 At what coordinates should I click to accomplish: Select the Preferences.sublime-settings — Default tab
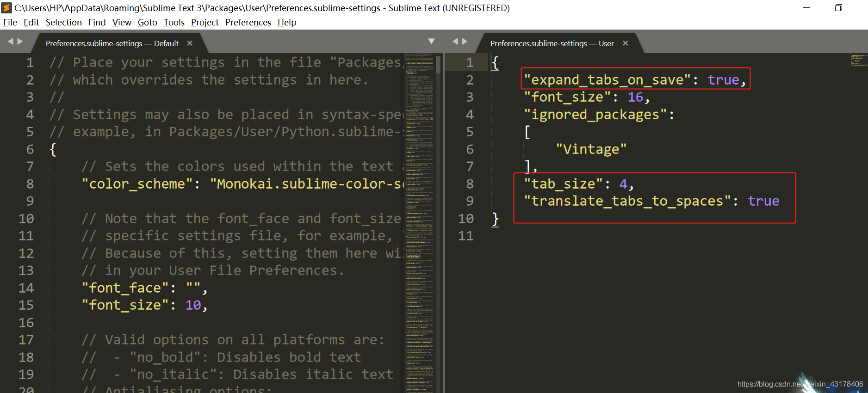coord(112,43)
